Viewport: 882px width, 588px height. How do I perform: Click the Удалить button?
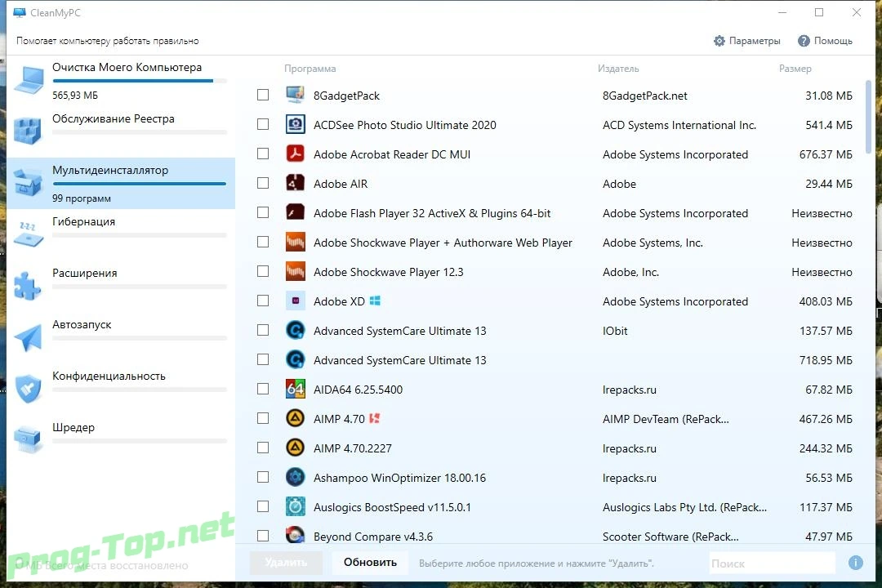click(287, 562)
